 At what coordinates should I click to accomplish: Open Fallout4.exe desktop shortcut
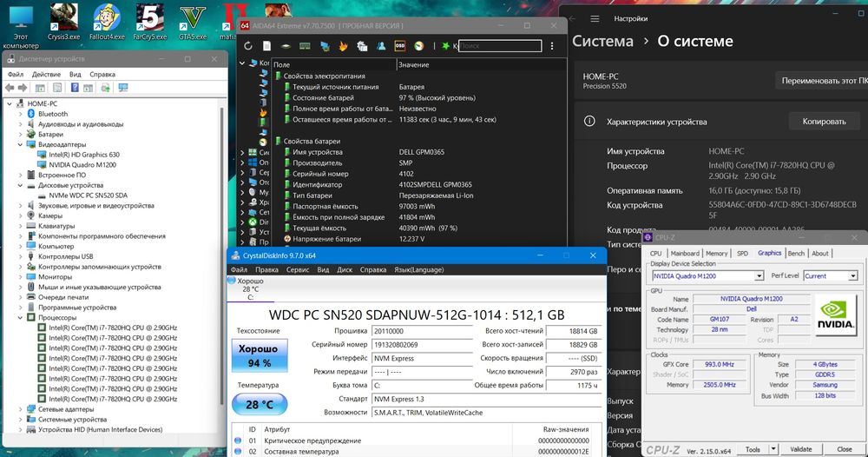tap(107, 22)
